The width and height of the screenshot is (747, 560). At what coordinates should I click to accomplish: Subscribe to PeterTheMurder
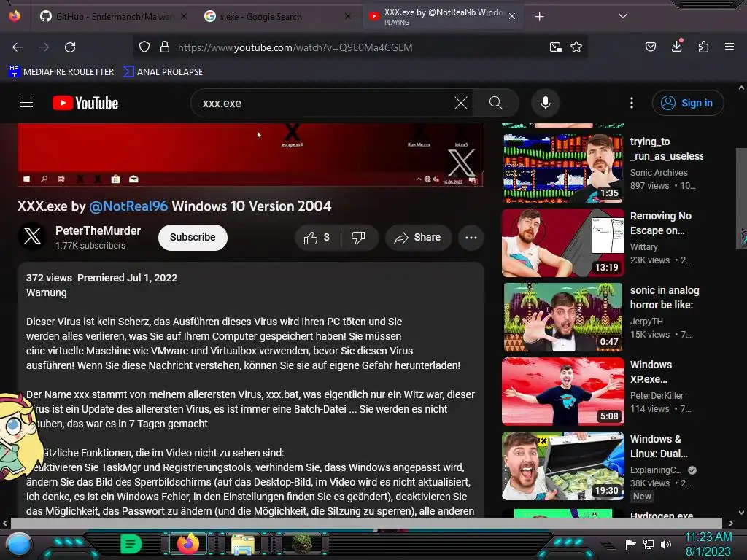coord(193,237)
